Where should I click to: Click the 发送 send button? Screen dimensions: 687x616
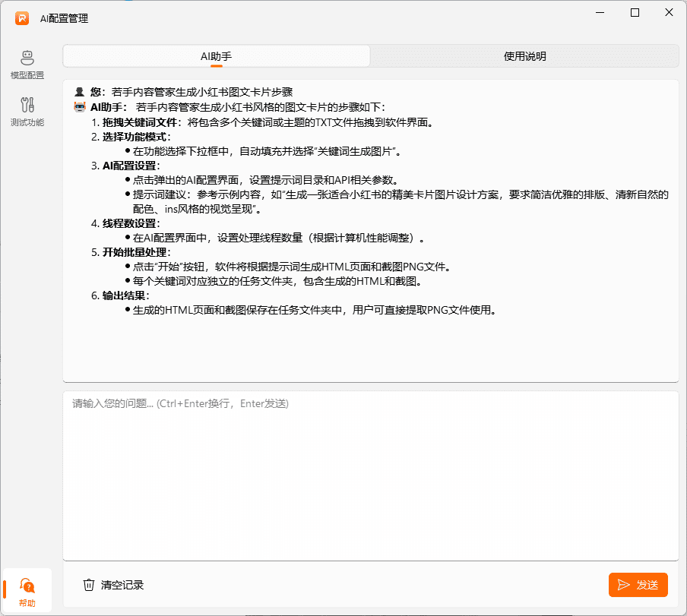point(638,585)
